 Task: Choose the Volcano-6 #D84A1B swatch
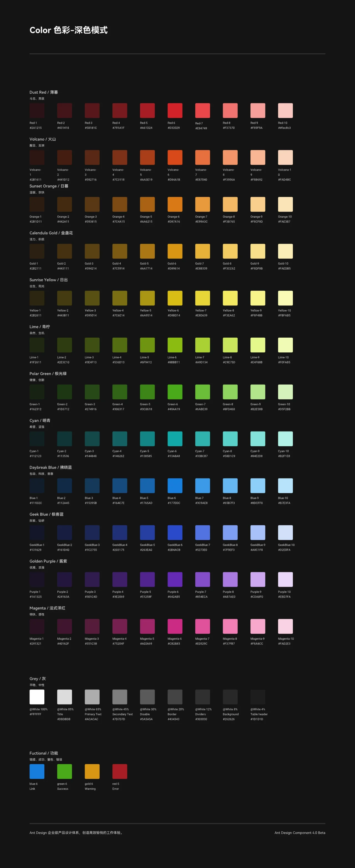point(175,157)
